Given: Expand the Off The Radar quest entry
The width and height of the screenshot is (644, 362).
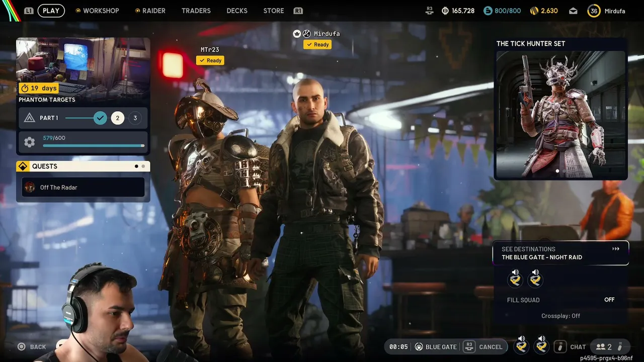Looking at the screenshot, I should (x=83, y=188).
